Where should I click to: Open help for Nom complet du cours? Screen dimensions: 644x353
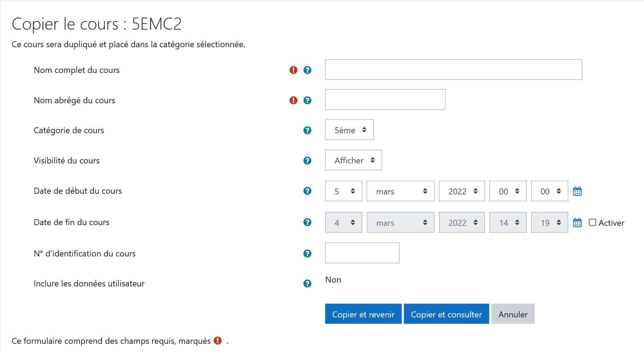click(307, 70)
